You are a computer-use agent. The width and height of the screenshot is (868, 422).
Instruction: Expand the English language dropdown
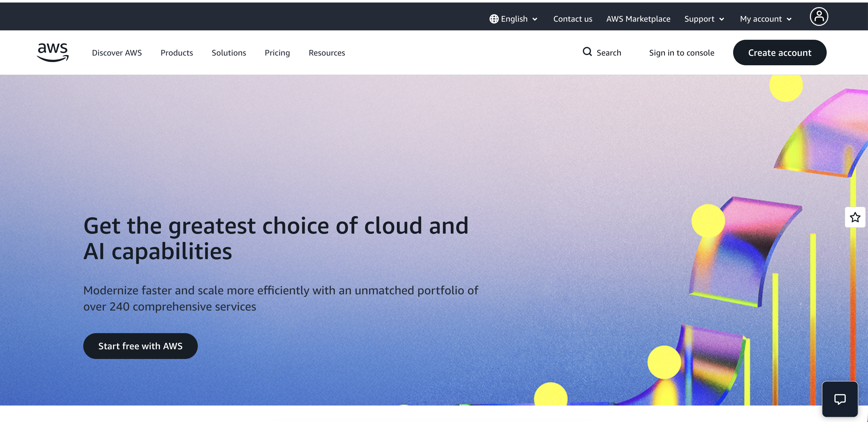[514, 19]
